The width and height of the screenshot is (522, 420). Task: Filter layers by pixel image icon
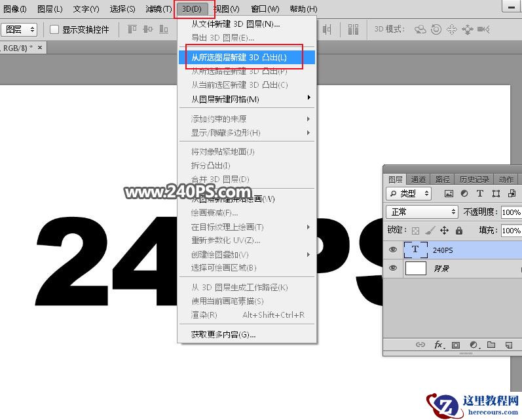click(x=449, y=193)
